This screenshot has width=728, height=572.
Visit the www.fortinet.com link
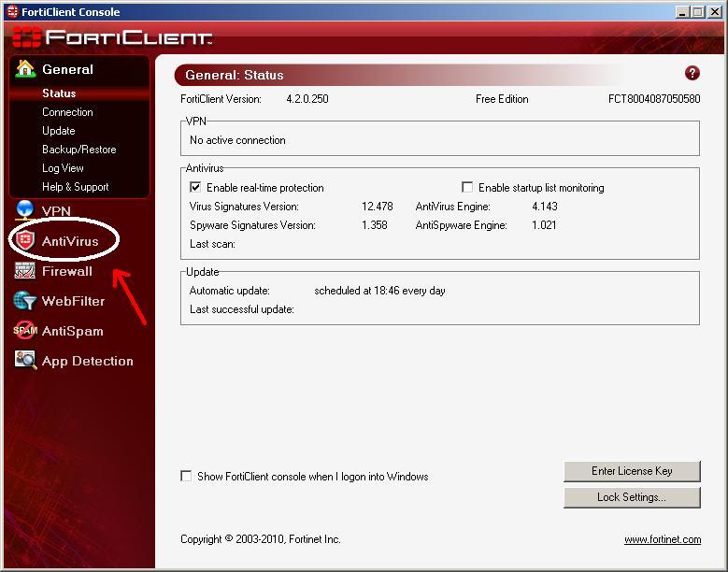click(663, 539)
